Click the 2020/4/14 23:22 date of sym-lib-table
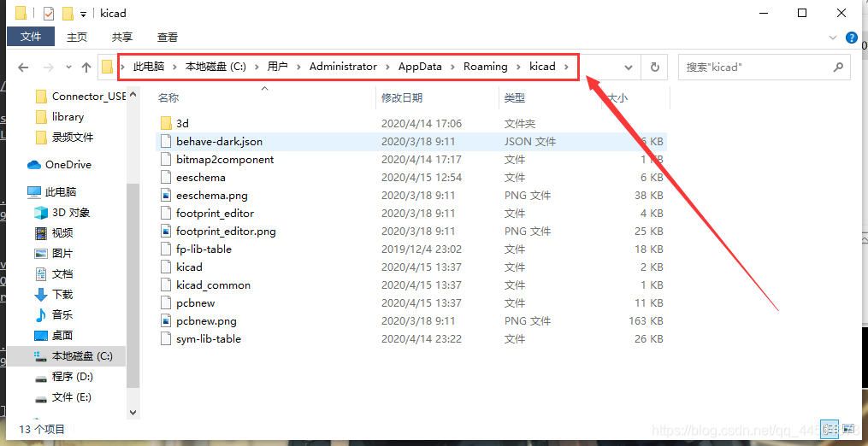Image resolution: width=868 pixels, height=446 pixels. [x=422, y=338]
